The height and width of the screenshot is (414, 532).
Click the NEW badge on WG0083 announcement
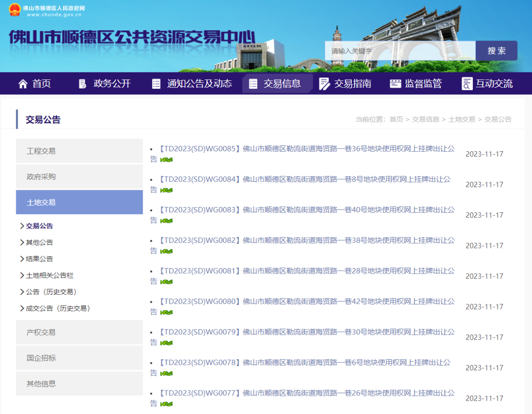(x=166, y=221)
